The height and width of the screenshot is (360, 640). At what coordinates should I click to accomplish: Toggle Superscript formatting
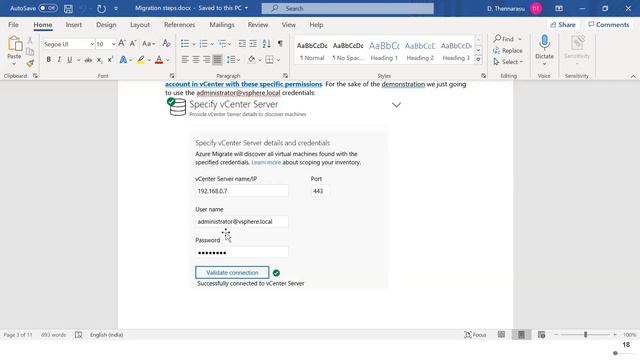pos(110,60)
